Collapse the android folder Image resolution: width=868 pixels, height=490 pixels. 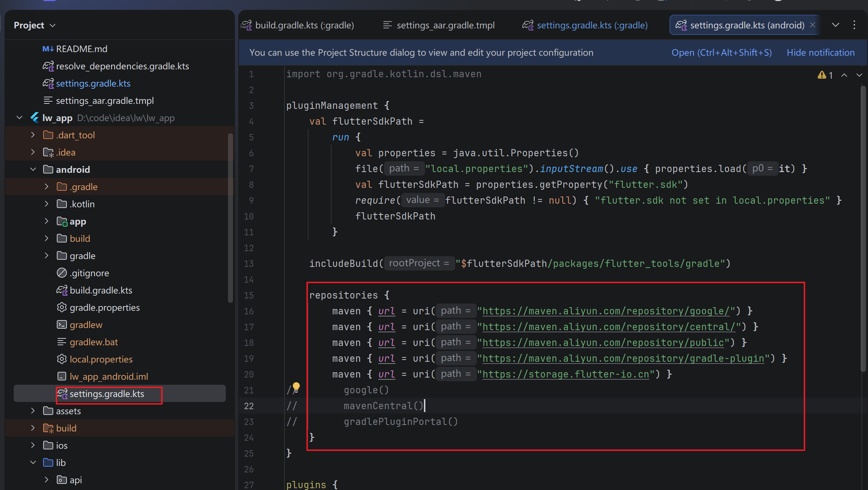click(33, 169)
